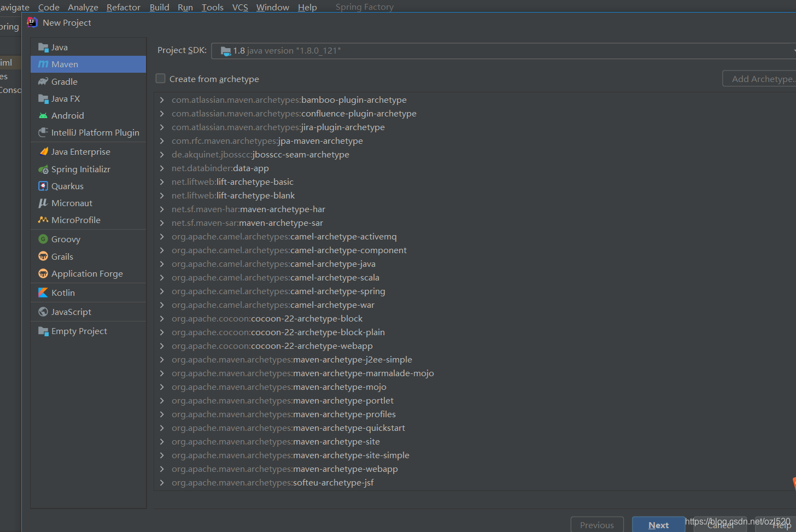Select camel-archetype-activemq row

point(475,237)
